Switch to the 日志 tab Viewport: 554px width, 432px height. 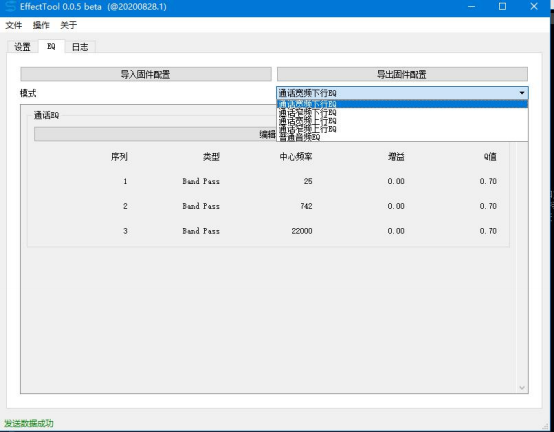coord(80,47)
